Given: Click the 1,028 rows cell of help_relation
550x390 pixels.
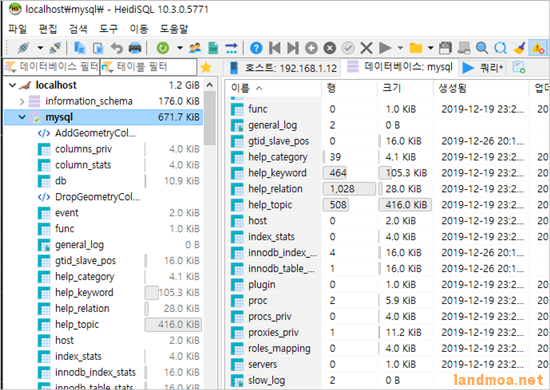Looking at the screenshot, I should [x=349, y=189].
